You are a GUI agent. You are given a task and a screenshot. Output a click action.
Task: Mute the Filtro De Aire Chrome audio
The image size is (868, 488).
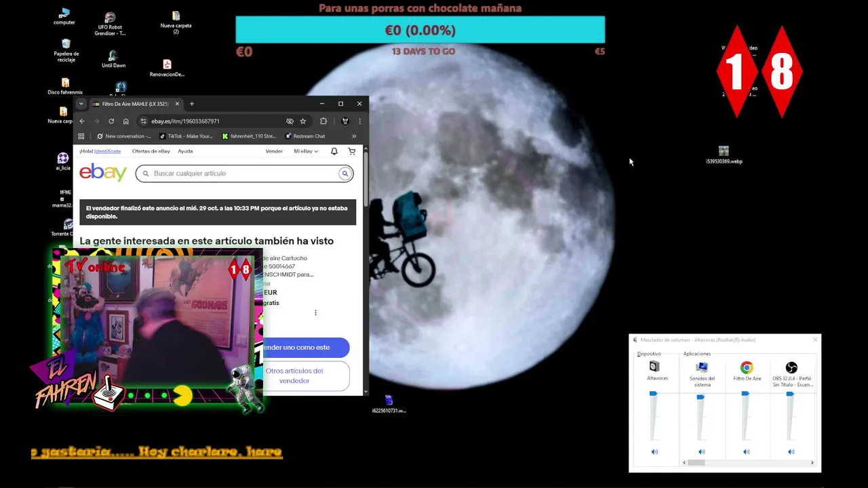pos(746,452)
